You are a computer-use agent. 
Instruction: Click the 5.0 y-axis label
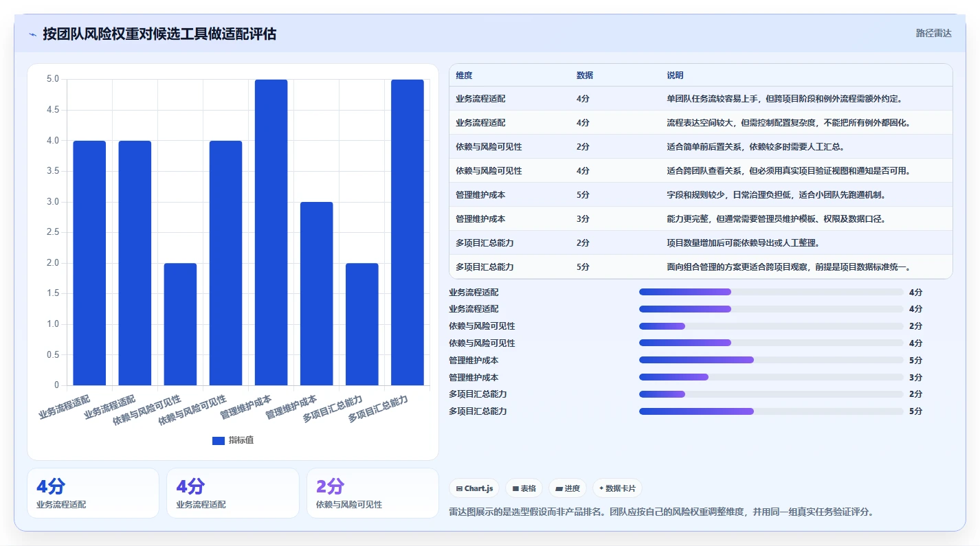[x=53, y=80]
